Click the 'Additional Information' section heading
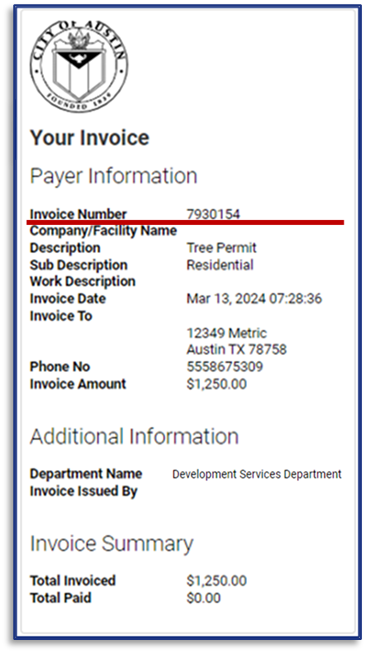 [x=134, y=436]
